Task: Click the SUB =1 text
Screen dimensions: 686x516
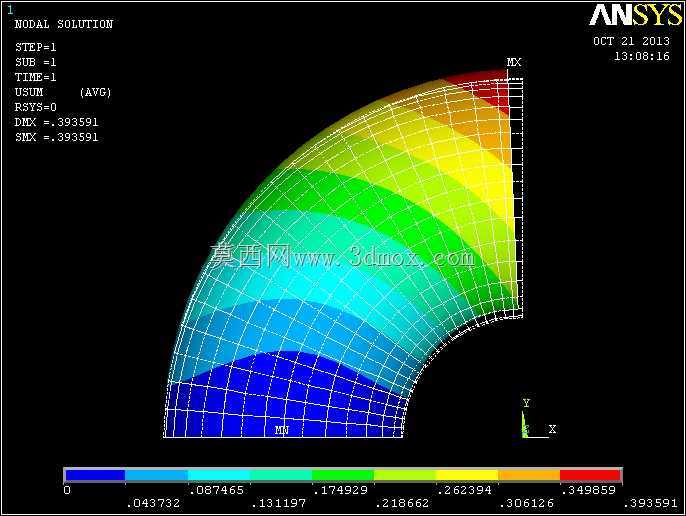Action: [x=35, y=62]
